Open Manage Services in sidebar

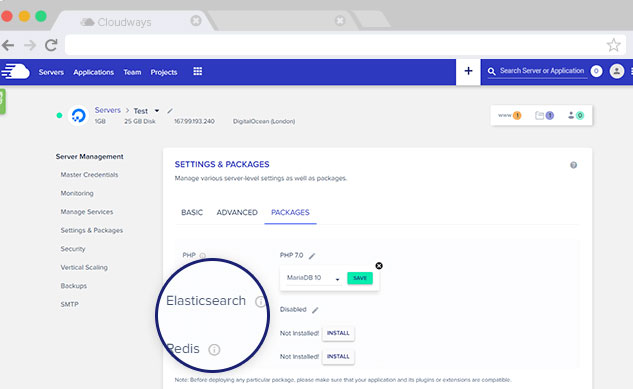tap(87, 212)
